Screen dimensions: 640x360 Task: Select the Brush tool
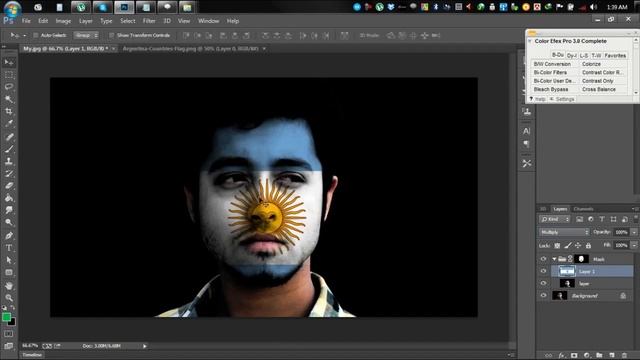point(9,149)
